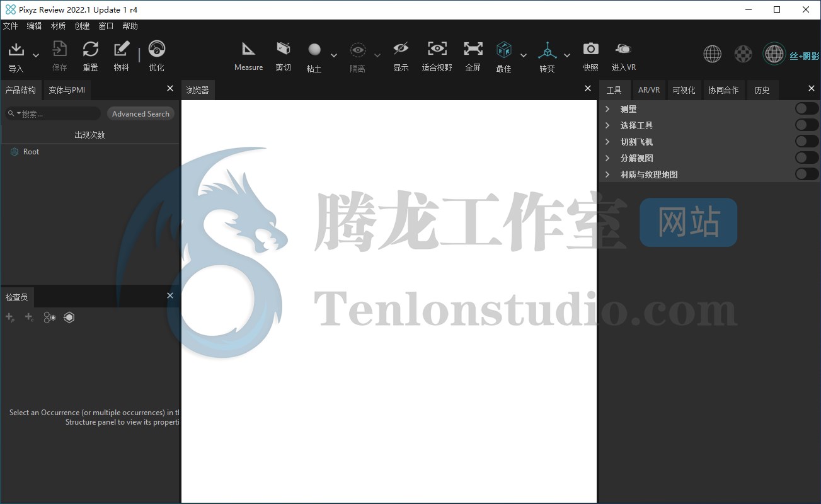
Task: Open the 物料 material editor icon
Action: click(122, 50)
